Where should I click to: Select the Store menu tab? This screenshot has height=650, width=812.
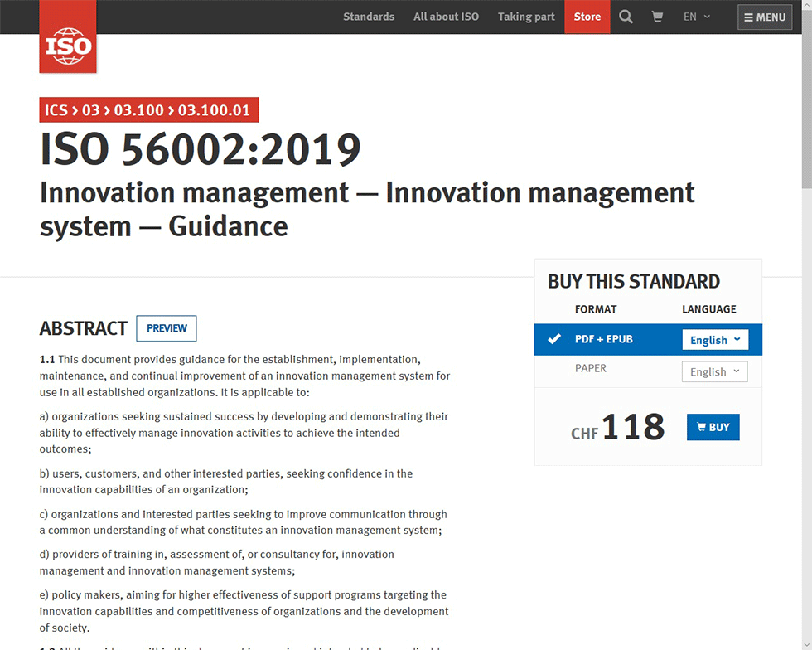pyautogui.click(x=587, y=17)
